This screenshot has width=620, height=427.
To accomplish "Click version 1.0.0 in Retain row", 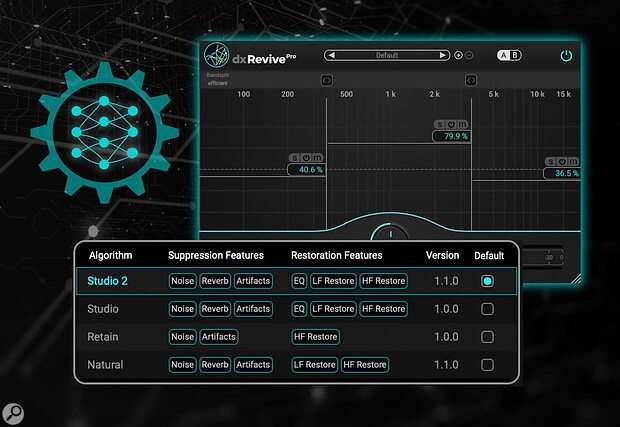I will click(446, 337).
